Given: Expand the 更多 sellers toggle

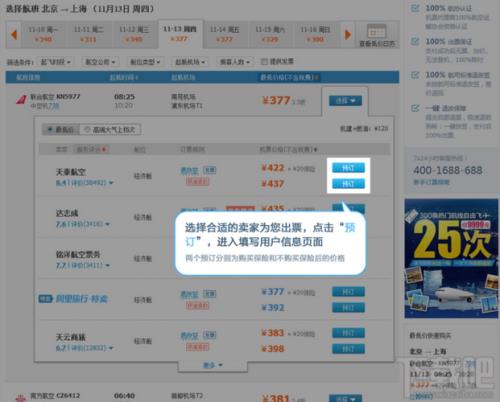Looking at the screenshot, I should pos(213,365).
